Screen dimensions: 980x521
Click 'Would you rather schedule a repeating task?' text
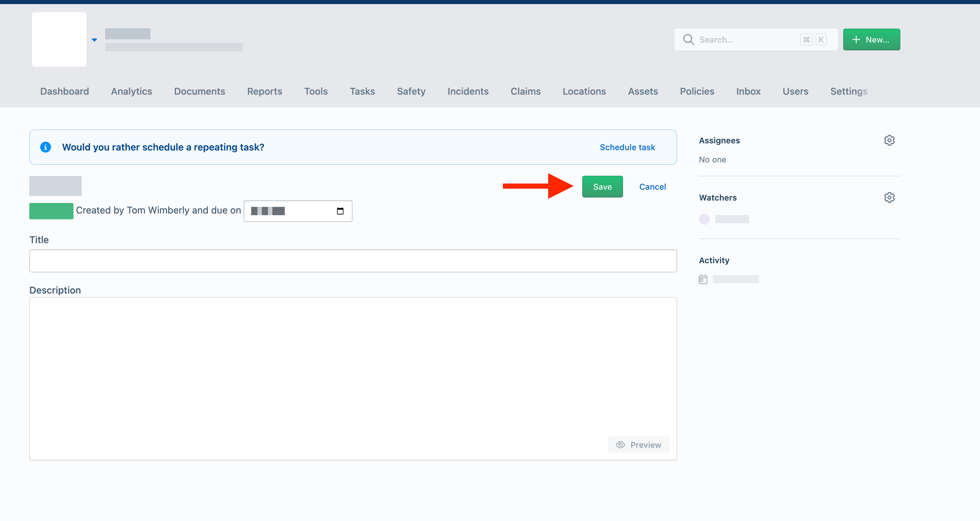163,147
